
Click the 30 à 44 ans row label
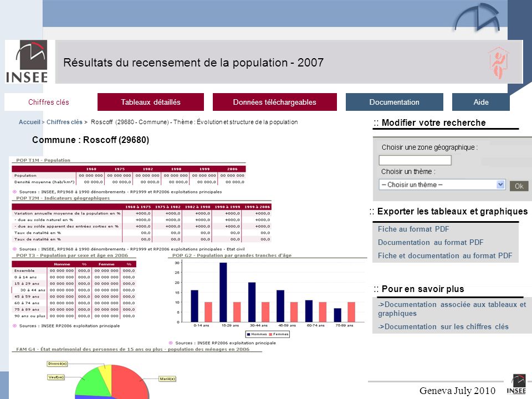(x=33, y=290)
